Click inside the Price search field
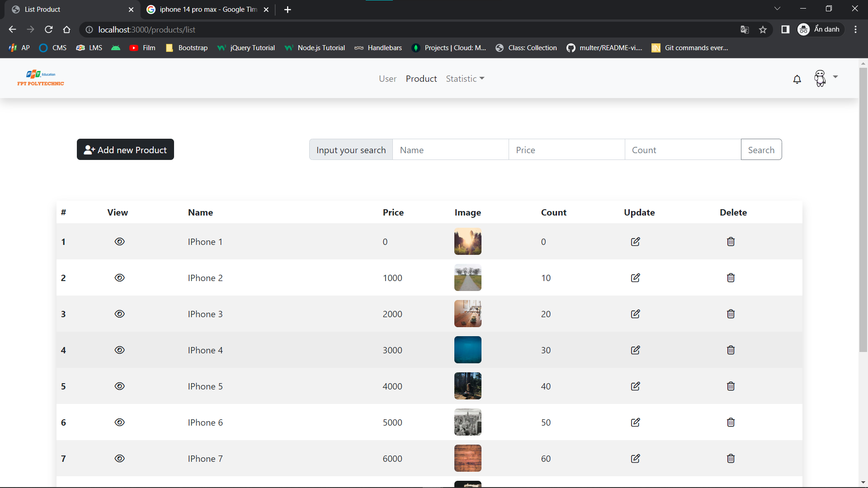Screen dimensions: 868x488 point(566,150)
